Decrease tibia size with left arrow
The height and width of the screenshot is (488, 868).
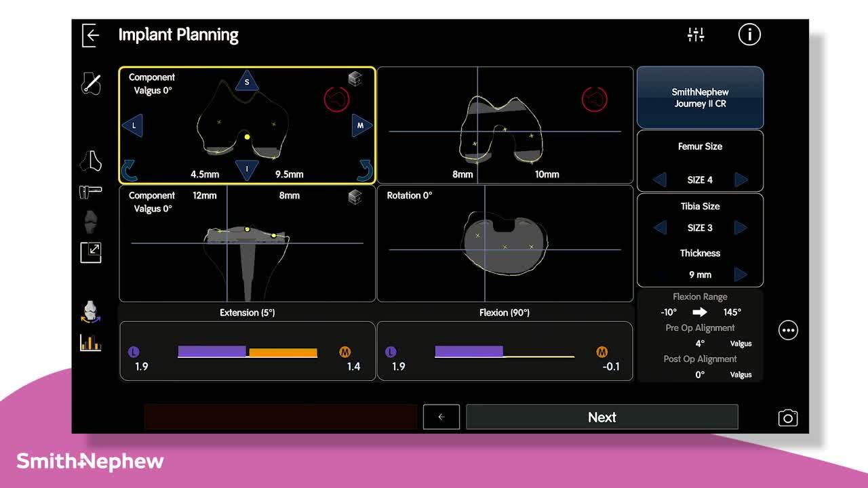coord(659,228)
